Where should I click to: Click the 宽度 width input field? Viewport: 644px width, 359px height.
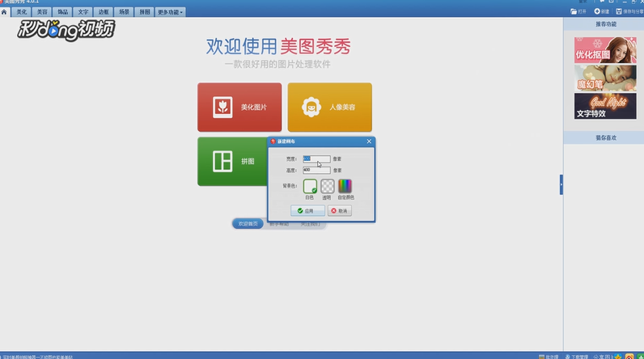(316, 158)
